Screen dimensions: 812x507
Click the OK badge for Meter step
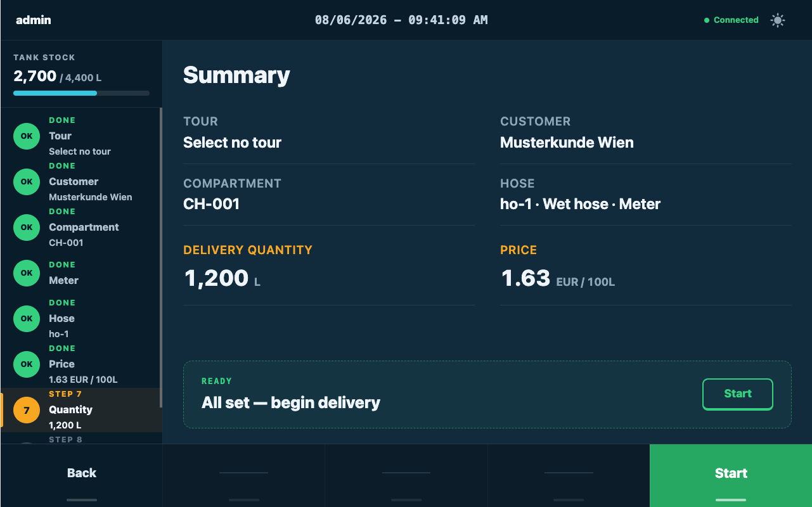pyautogui.click(x=27, y=273)
